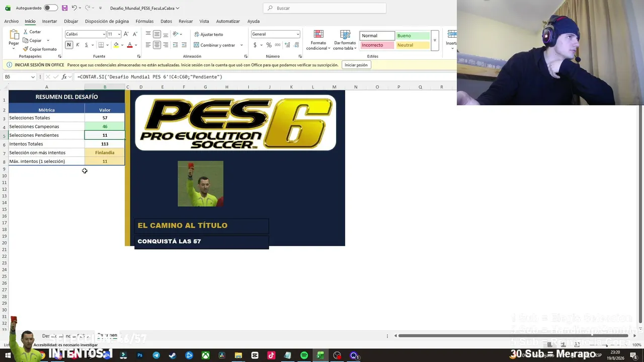Select the Finlandia cell

(105, 152)
